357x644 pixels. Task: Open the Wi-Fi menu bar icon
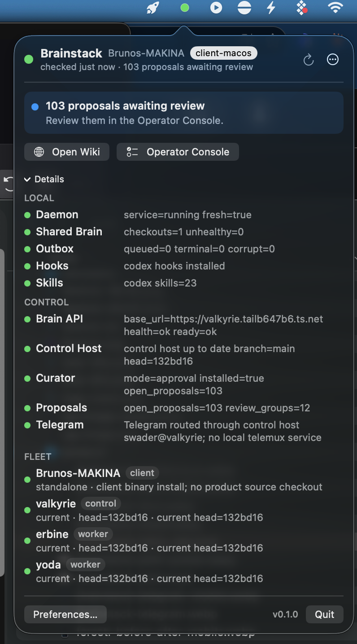click(x=335, y=7)
